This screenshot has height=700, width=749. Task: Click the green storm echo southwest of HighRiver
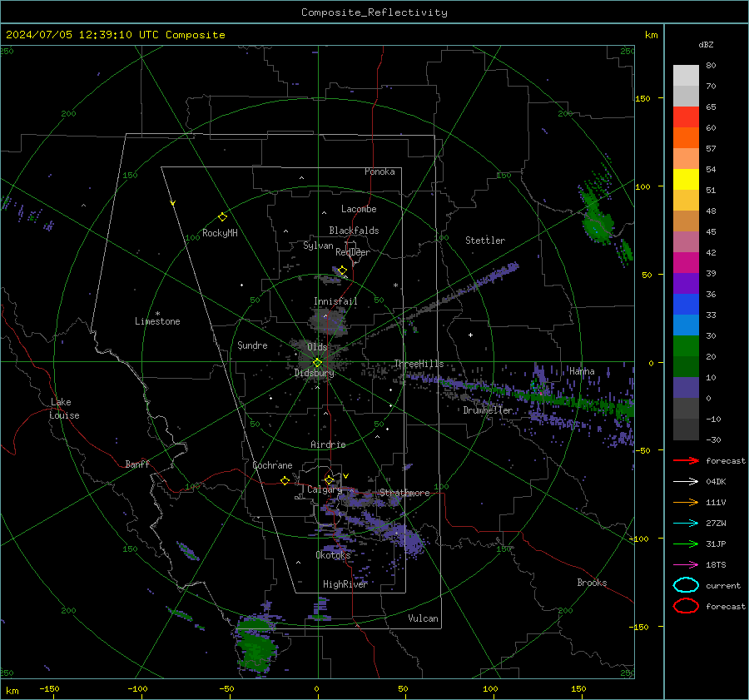coord(256,645)
